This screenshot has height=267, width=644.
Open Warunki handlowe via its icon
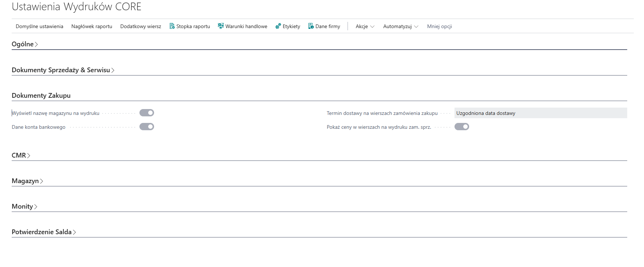click(221, 26)
